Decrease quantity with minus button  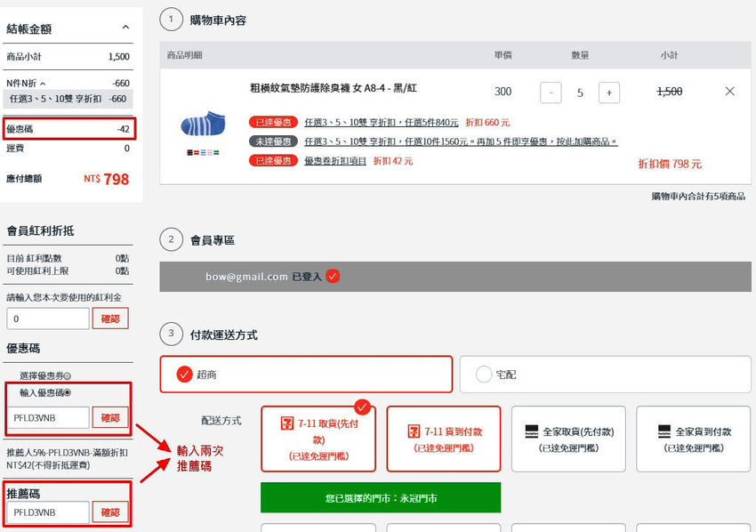551,93
